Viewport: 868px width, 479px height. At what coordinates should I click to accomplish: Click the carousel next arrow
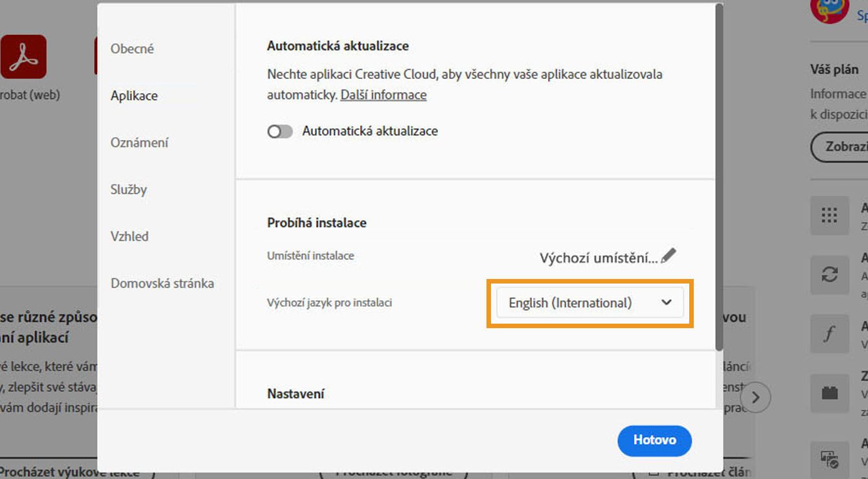click(x=756, y=397)
